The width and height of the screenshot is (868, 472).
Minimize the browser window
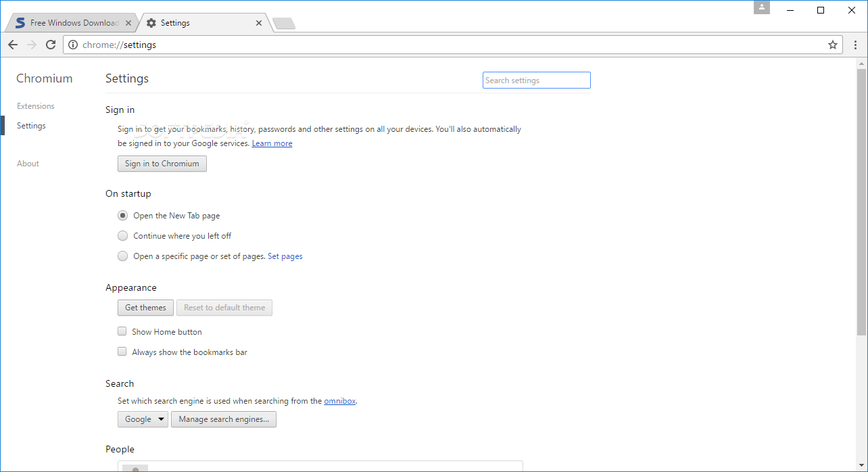pyautogui.click(x=790, y=9)
